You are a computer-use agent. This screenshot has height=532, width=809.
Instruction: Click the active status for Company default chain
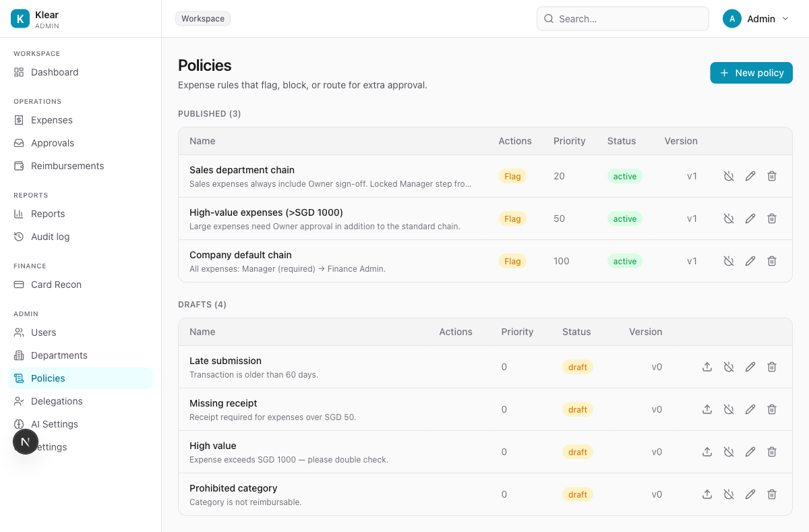(x=625, y=261)
